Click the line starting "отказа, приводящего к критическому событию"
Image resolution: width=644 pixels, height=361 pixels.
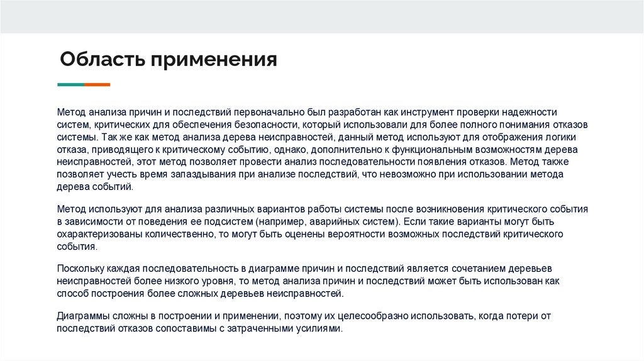point(317,149)
